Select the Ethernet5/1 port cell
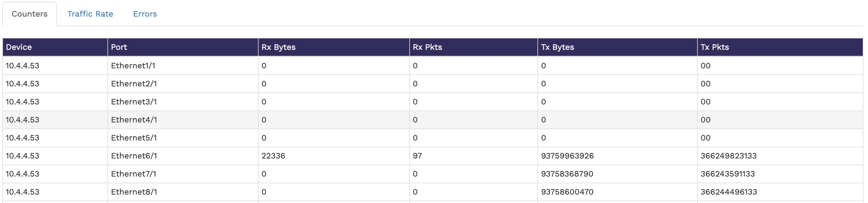This screenshot has width=868, height=203. coord(134,138)
